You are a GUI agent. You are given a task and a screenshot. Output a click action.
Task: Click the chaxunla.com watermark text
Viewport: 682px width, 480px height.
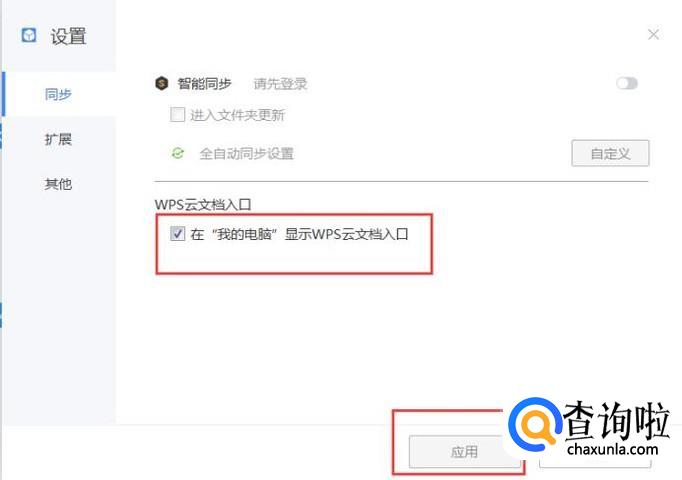[613, 450]
